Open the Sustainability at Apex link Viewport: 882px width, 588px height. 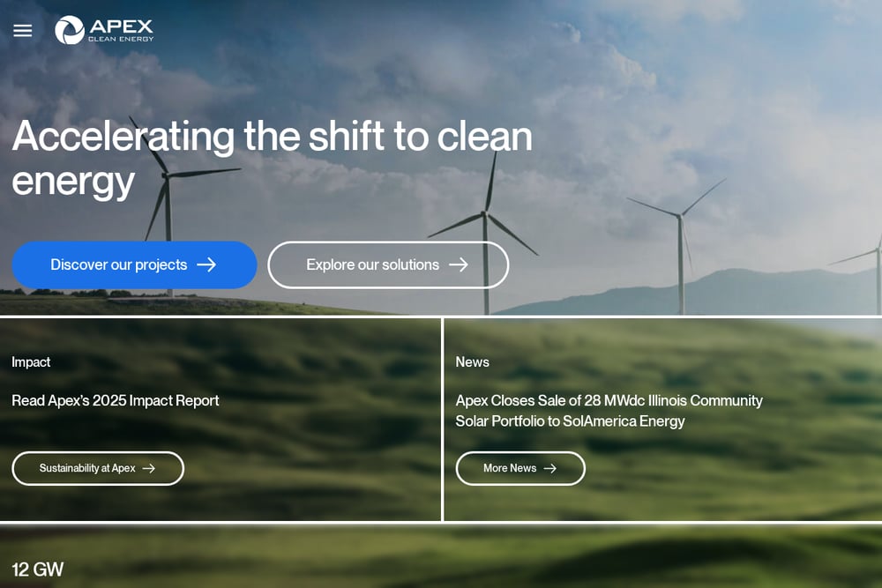click(x=98, y=468)
